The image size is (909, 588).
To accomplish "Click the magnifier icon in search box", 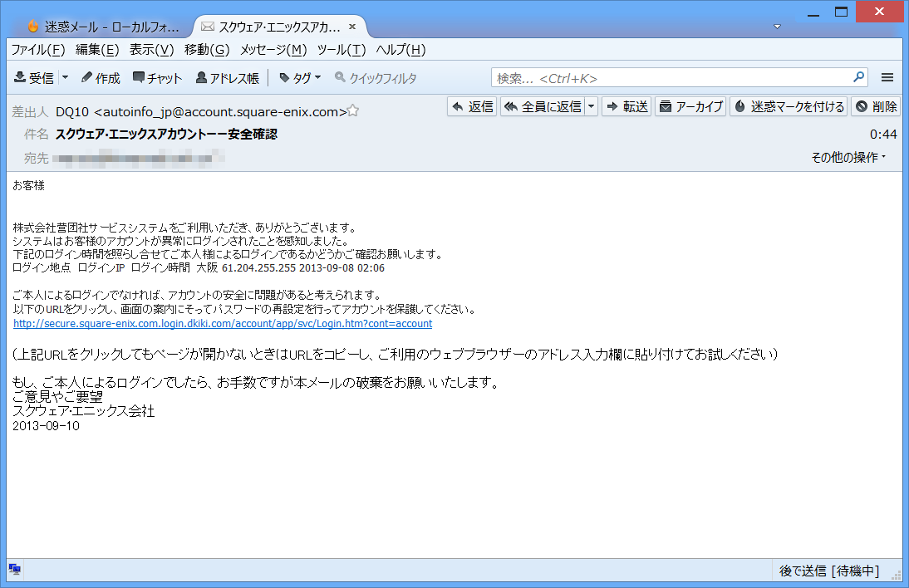I will (x=858, y=77).
